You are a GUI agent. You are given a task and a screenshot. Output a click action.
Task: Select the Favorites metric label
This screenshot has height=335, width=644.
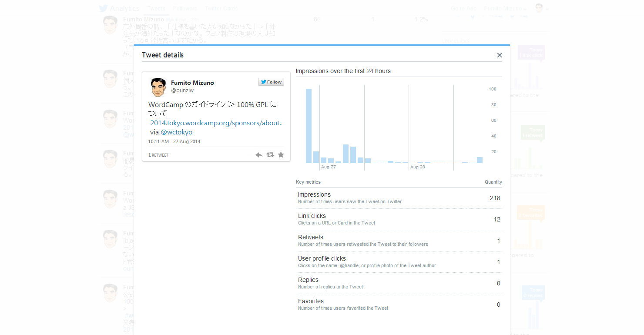tap(311, 301)
